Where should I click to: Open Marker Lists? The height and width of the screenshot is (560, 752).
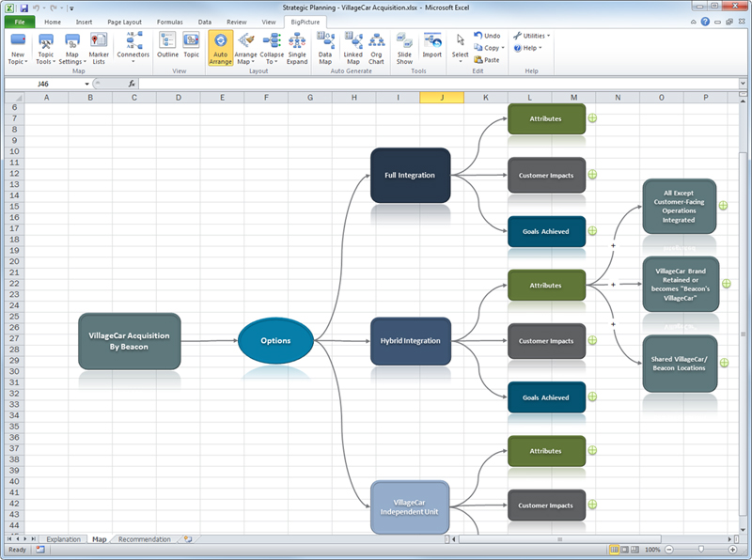coord(99,49)
